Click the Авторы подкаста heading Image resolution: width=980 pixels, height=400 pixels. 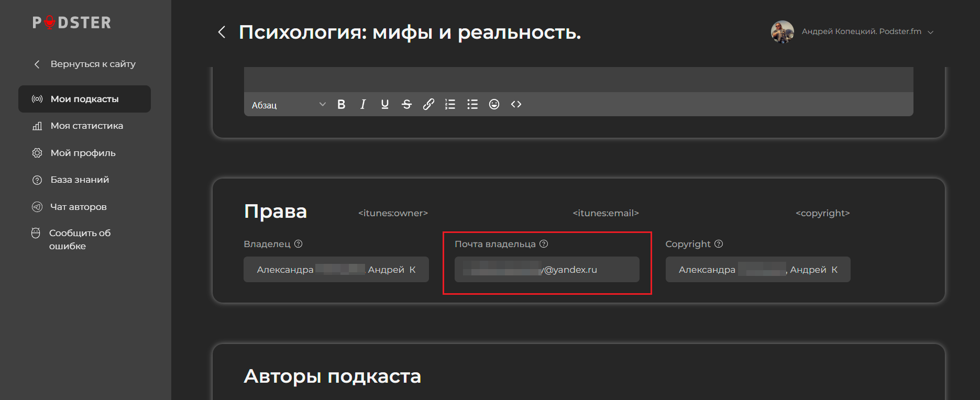click(333, 376)
